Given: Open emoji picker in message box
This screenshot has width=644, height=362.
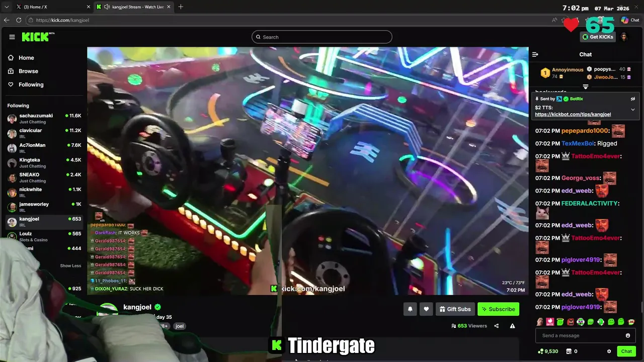Looking at the screenshot, I should [627, 335].
